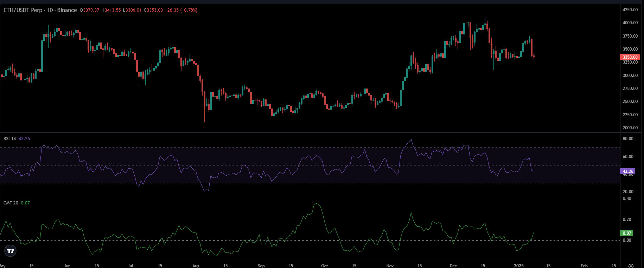Click the 3000.00 price scale label

coord(630,76)
